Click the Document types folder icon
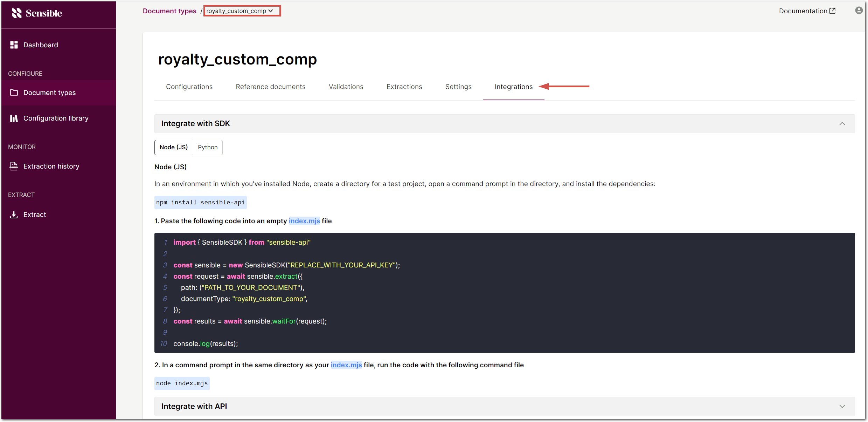868x422 pixels. [x=14, y=93]
